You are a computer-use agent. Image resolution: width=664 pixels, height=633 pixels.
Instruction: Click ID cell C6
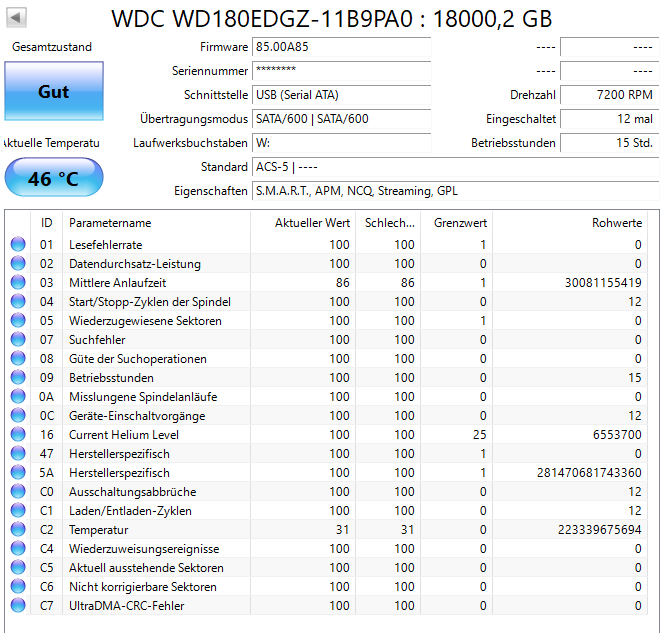pyautogui.click(x=47, y=587)
